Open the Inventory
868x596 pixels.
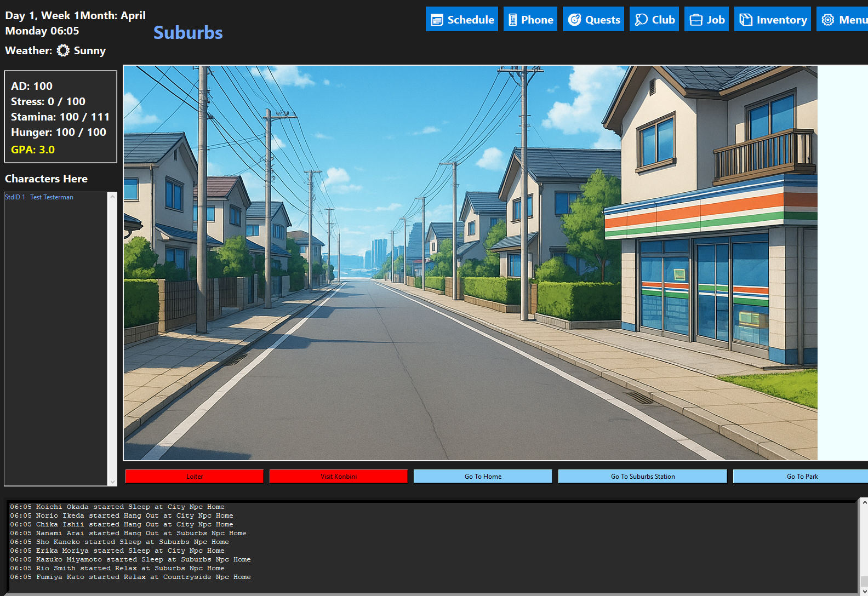point(773,19)
